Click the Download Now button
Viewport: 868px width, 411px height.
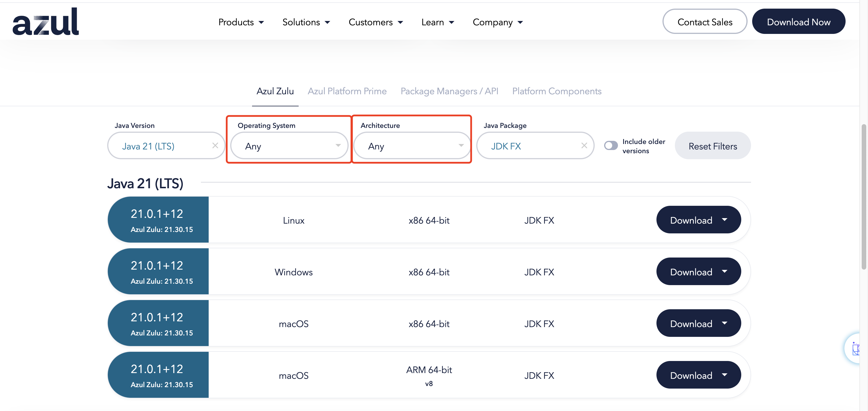tap(798, 22)
